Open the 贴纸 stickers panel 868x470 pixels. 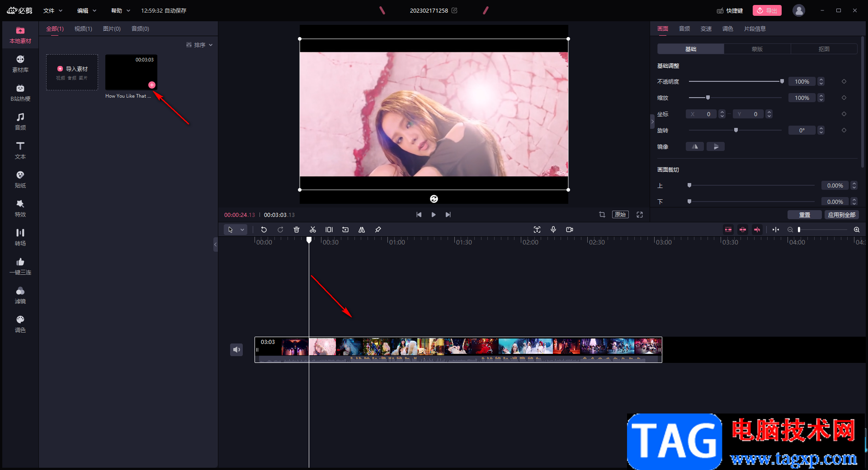[x=20, y=180]
